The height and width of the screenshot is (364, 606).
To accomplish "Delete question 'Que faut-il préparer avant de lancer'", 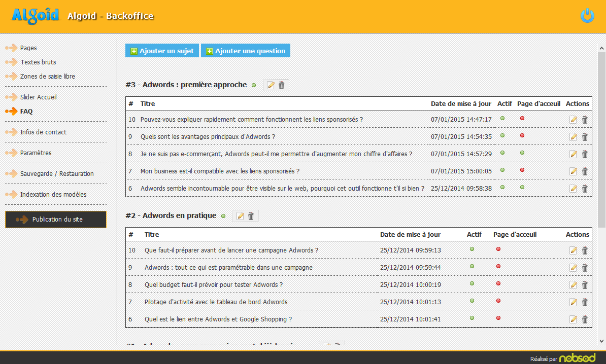I will (x=585, y=250).
